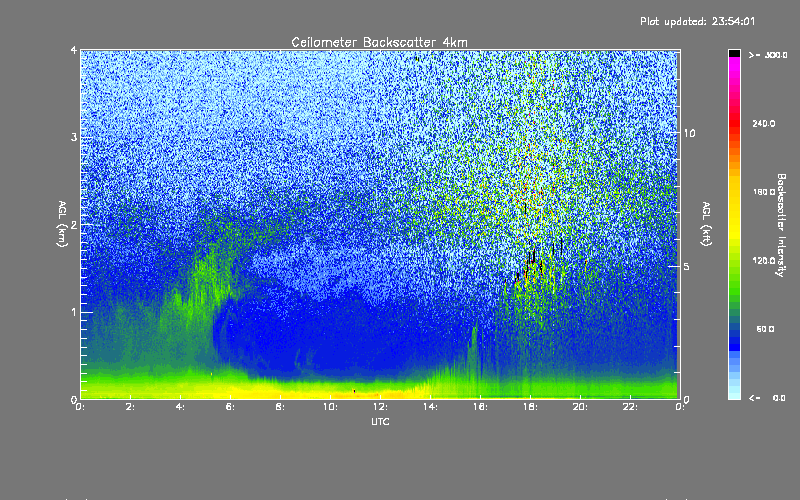The height and width of the screenshot is (500, 800).
Task: Click the '4' km tick on left axis
Action: [74, 50]
